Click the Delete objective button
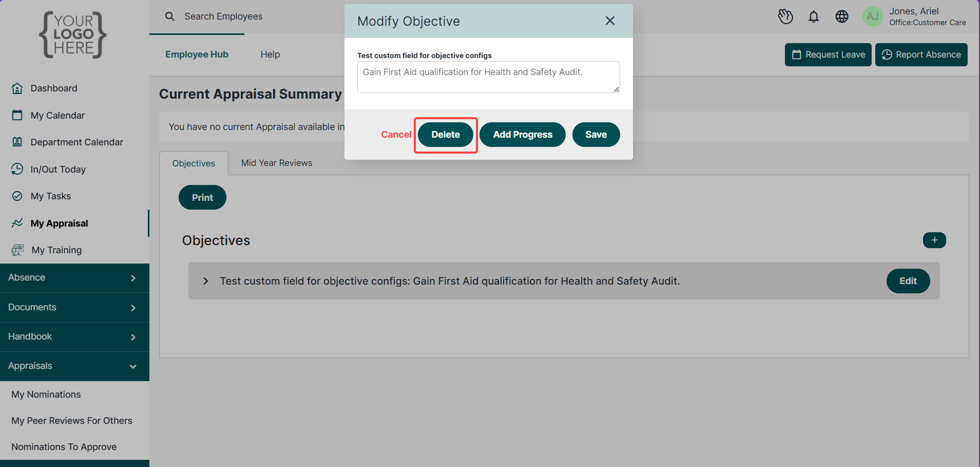Image resolution: width=980 pixels, height=467 pixels. click(446, 135)
